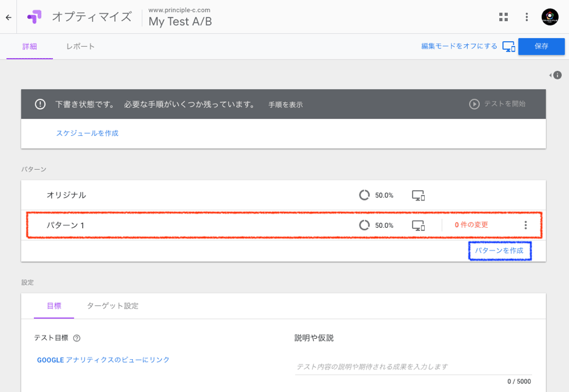Click the user profile avatar
Screen dimensions: 569x392
pos(550,17)
